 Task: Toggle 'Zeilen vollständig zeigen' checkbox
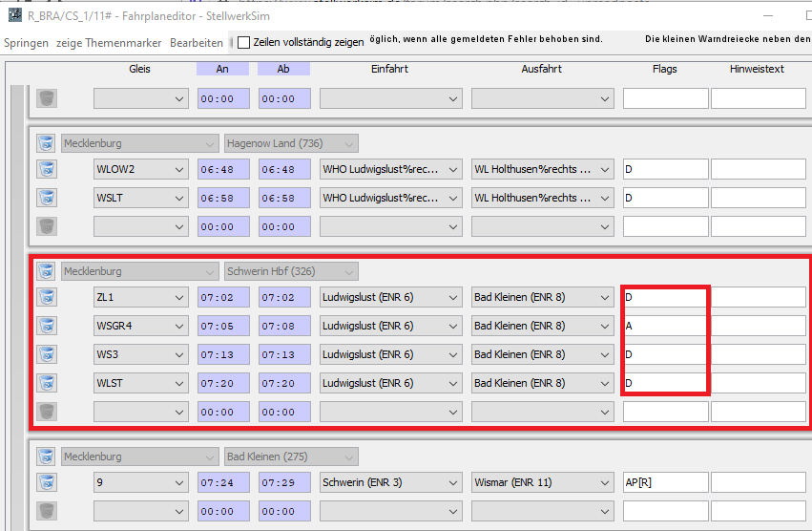(243, 43)
